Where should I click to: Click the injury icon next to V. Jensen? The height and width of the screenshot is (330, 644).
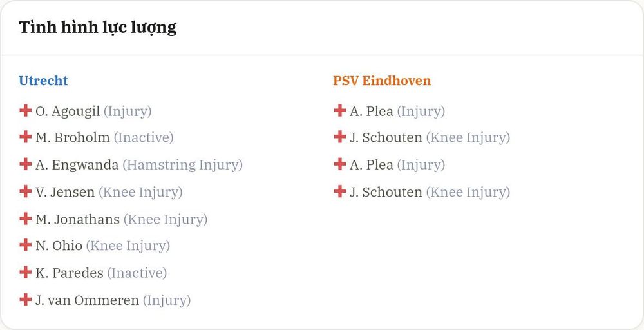26,191
